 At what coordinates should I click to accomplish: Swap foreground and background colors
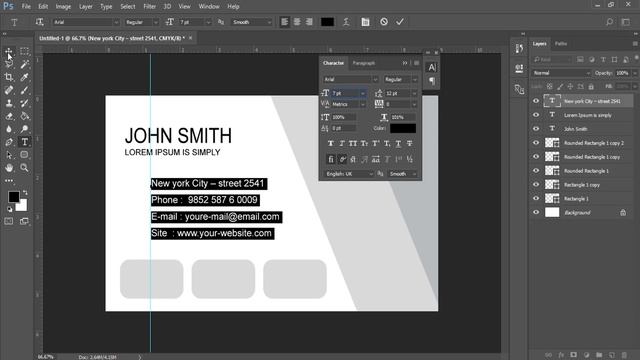click(x=25, y=192)
